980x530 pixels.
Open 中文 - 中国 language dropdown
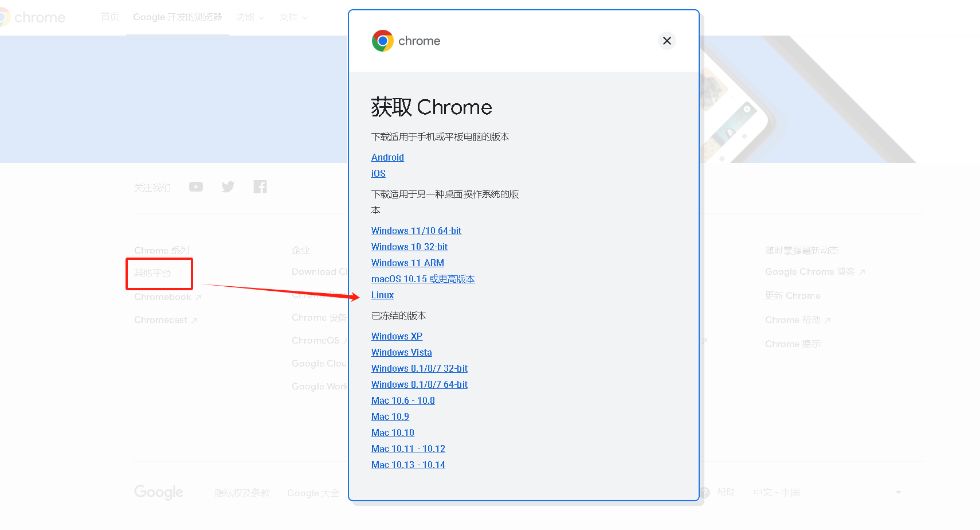coord(828,492)
